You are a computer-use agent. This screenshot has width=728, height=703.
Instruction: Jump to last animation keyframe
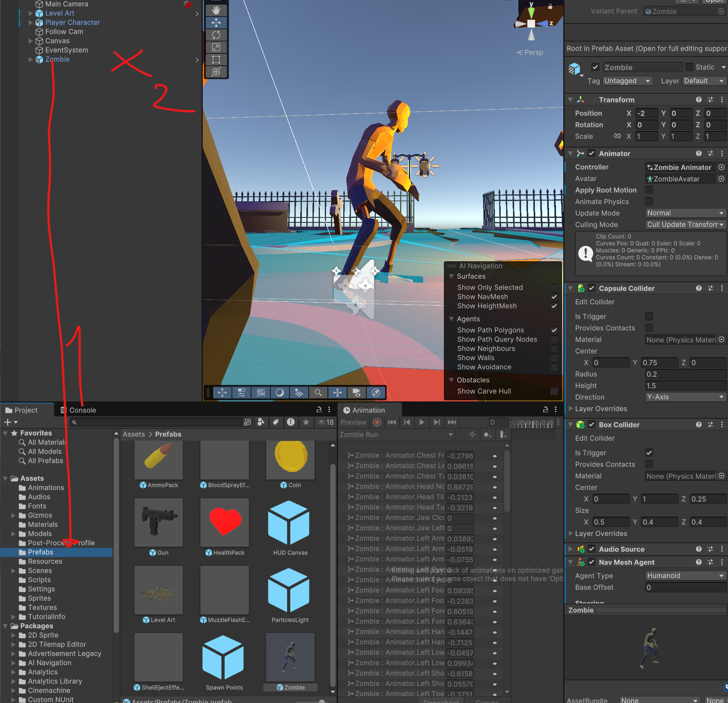pos(452,422)
